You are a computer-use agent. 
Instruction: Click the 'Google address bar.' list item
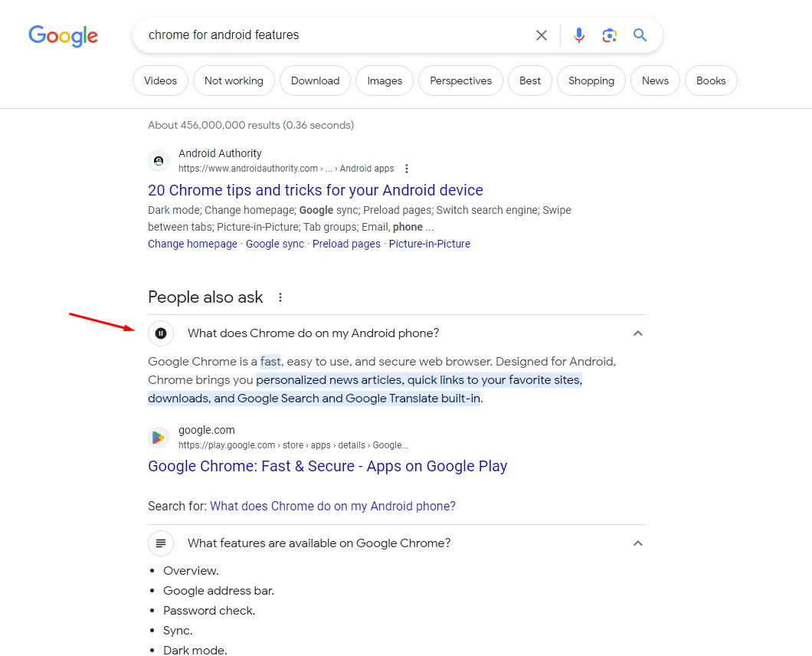(218, 591)
